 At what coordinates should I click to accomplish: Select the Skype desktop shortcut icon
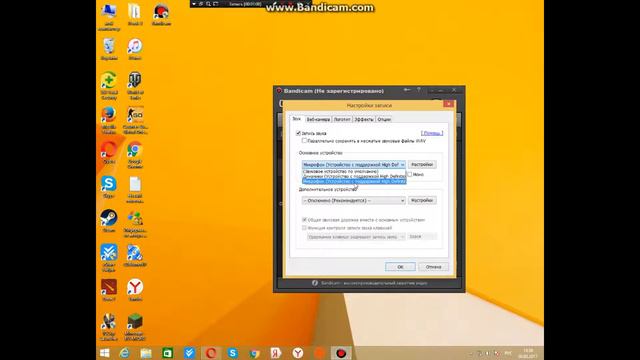109,186
